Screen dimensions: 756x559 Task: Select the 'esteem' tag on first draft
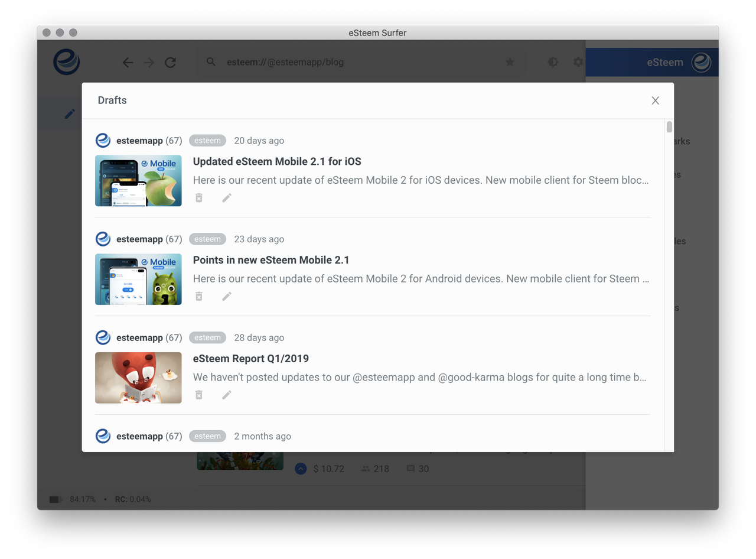[x=207, y=141]
